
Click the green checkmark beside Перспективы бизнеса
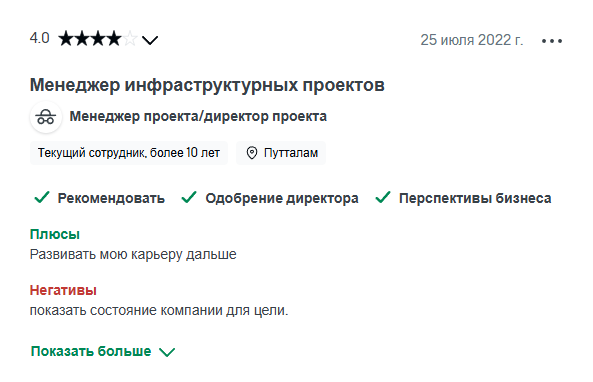click(x=383, y=197)
